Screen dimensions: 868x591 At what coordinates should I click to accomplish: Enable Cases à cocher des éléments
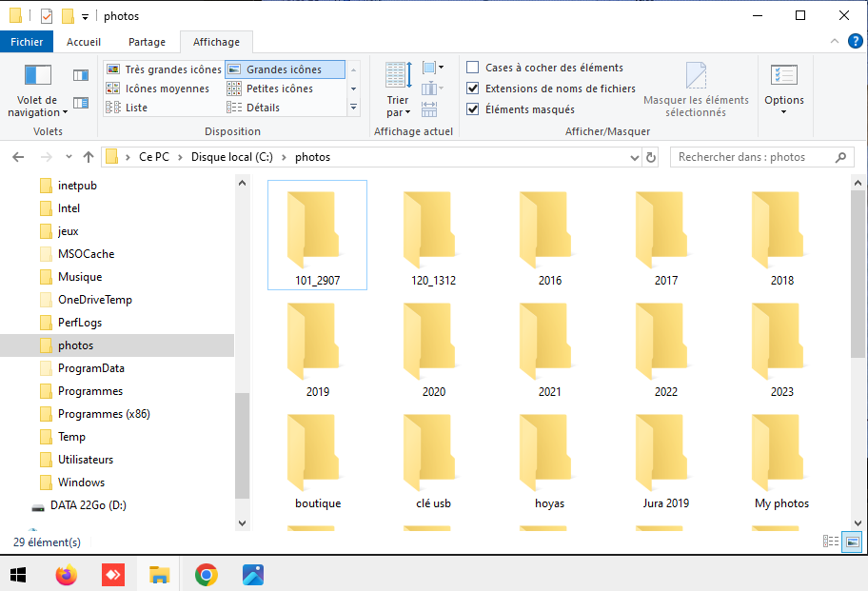click(473, 68)
